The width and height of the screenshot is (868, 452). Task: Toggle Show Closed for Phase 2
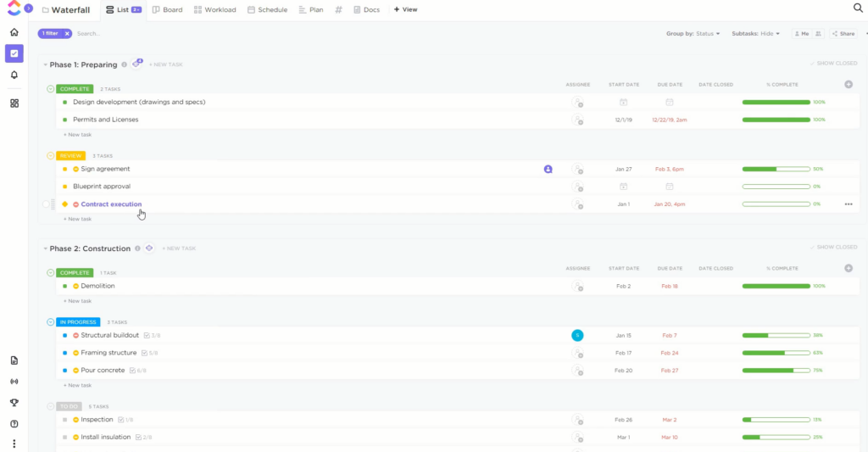[x=834, y=248]
